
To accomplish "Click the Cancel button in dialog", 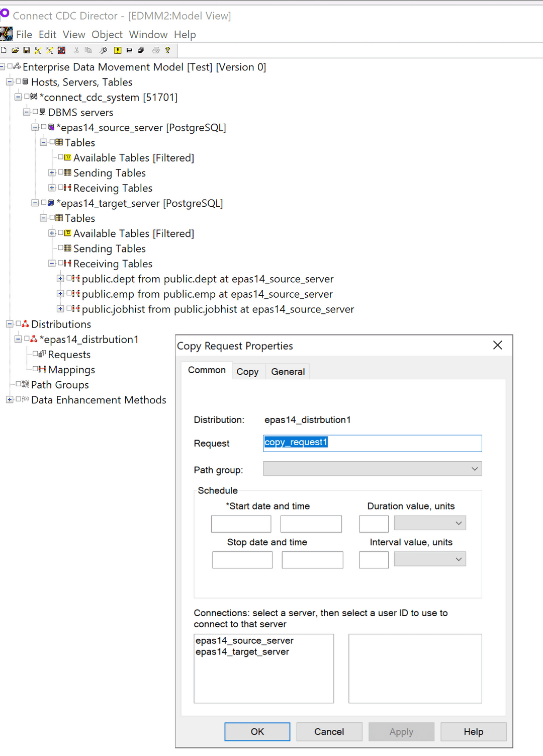I will pos(329,731).
